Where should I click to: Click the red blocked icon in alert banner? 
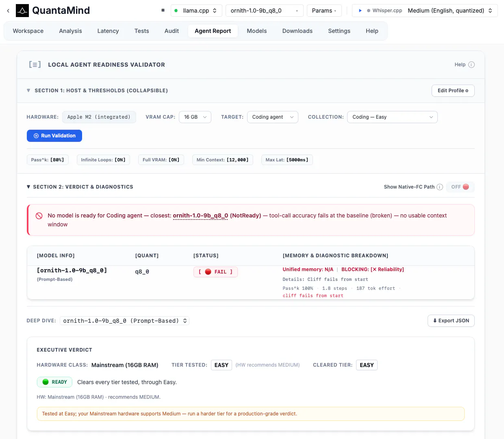(39, 216)
